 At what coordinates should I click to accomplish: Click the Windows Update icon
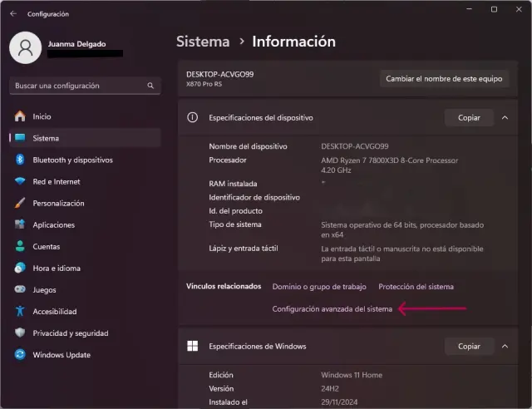pyautogui.click(x=20, y=355)
